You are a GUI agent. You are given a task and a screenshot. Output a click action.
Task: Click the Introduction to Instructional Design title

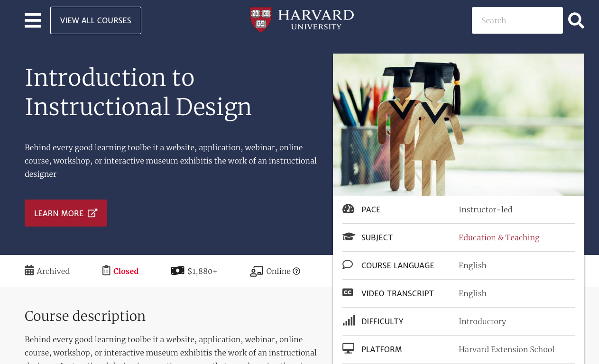click(138, 92)
